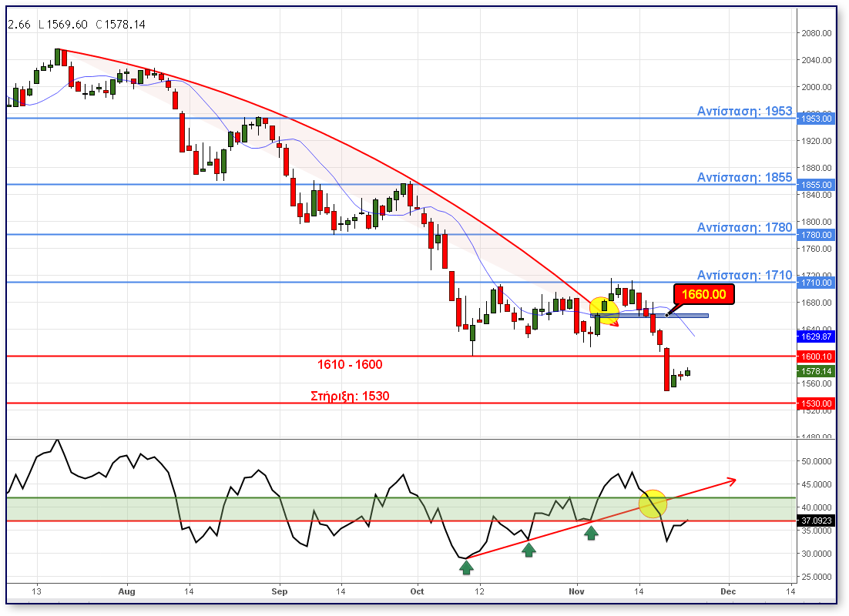The height and width of the screenshot is (616, 849).
Task: Click the red 1660.00 callout label
Action: coord(704,294)
